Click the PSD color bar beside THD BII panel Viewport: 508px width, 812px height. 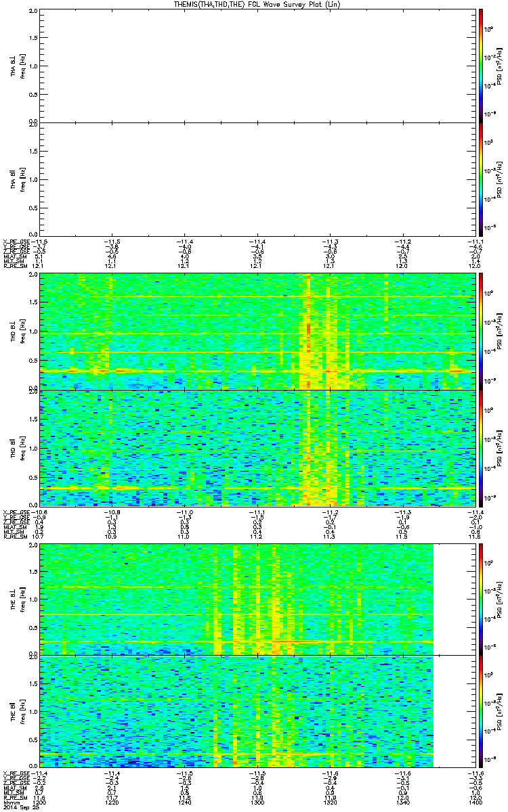point(480,447)
